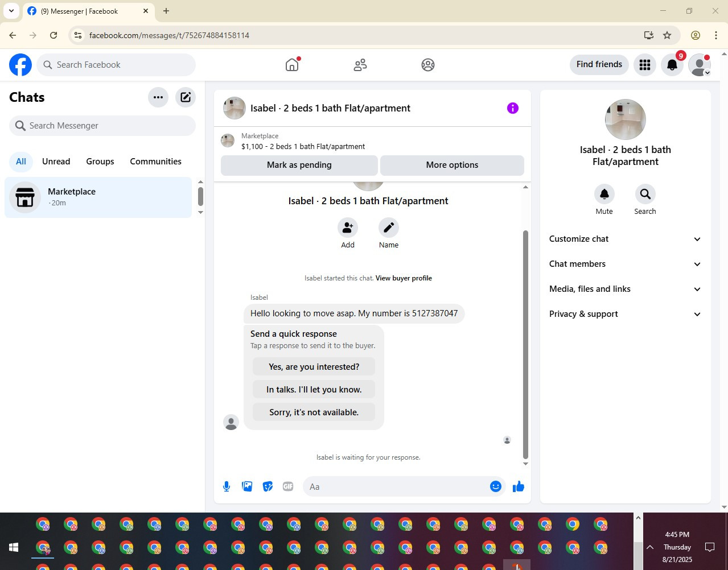Screen dimensions: 728x570
Task: Mute the conversation with bell icon
Action: 604,194
